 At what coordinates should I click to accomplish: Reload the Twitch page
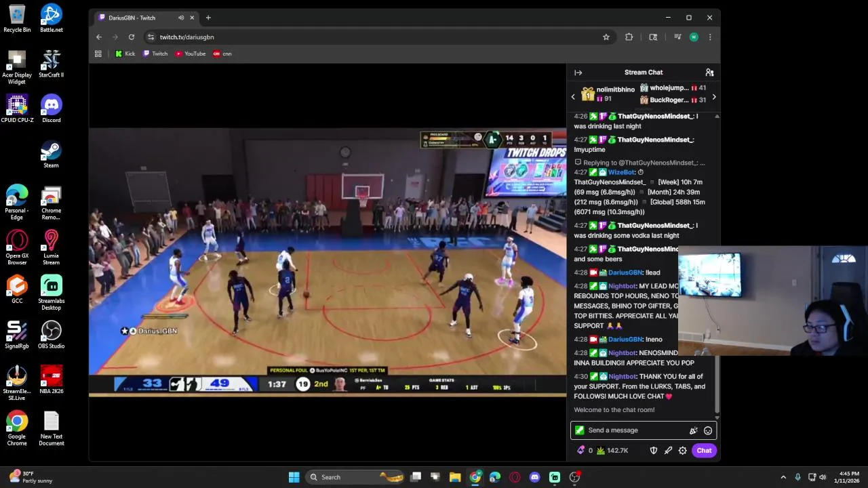coord(132,37)
